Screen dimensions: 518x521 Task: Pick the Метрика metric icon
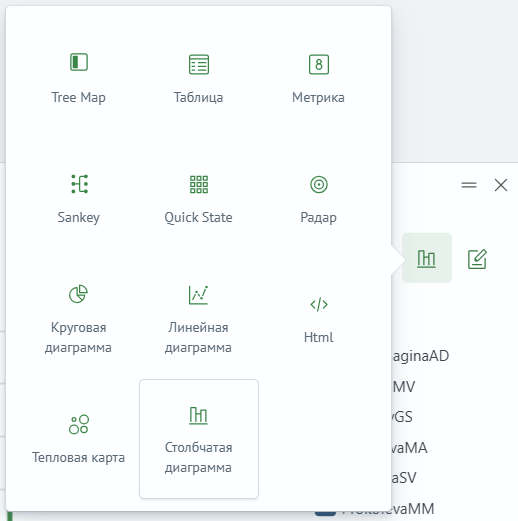point(319,64)
